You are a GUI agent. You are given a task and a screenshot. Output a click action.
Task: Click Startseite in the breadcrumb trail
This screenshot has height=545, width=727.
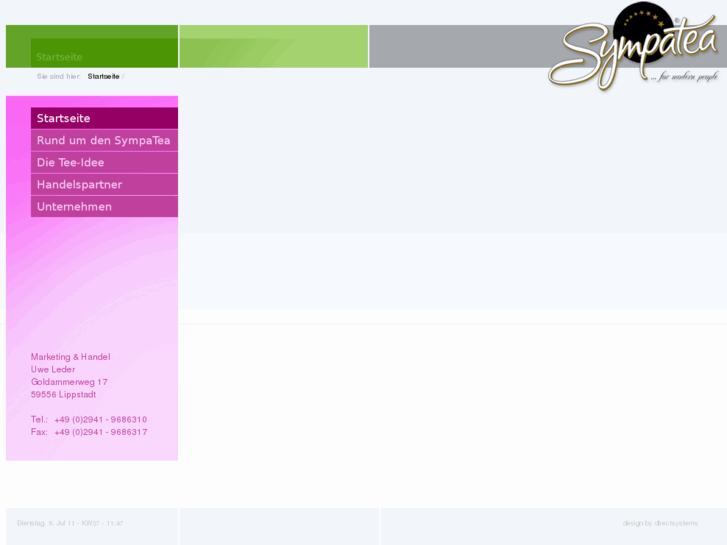pos(103,77)
